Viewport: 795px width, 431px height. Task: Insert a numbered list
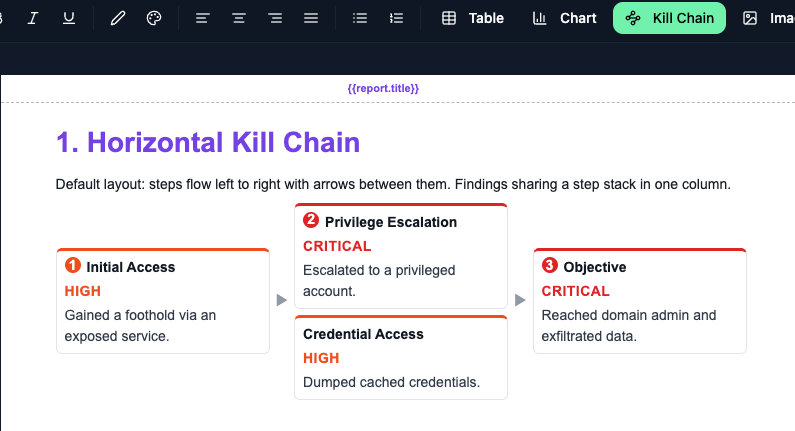(x=396, y=18)
